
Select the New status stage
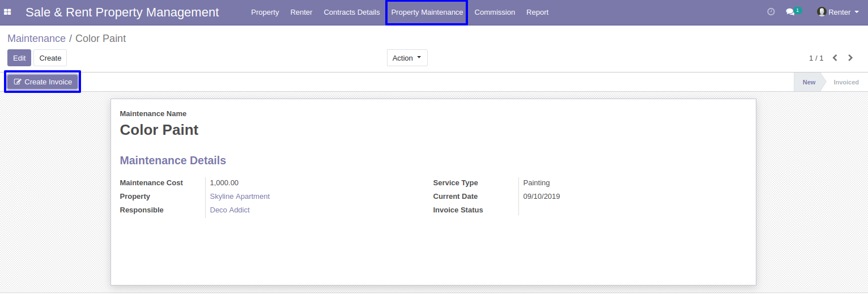tap(809, 82)
